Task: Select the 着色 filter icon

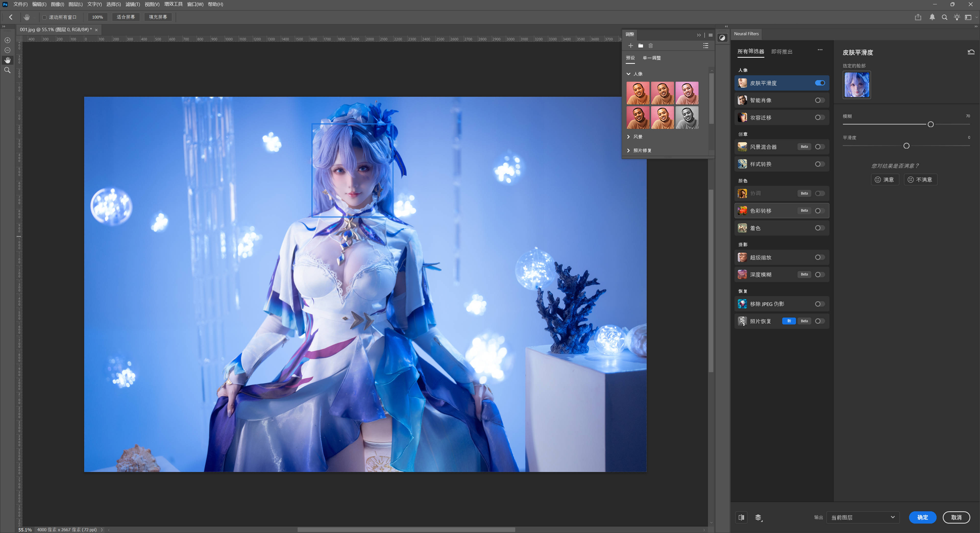Action: coord(742,228)
